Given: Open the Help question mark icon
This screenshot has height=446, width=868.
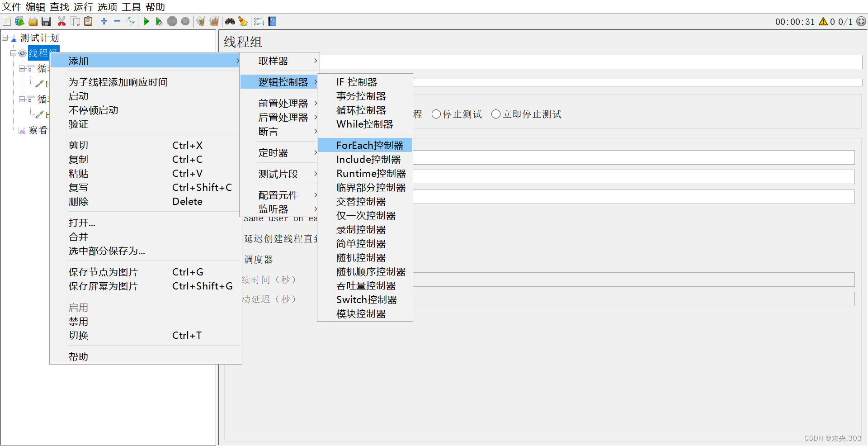Looking at the screenshot, I should point(272,21).
